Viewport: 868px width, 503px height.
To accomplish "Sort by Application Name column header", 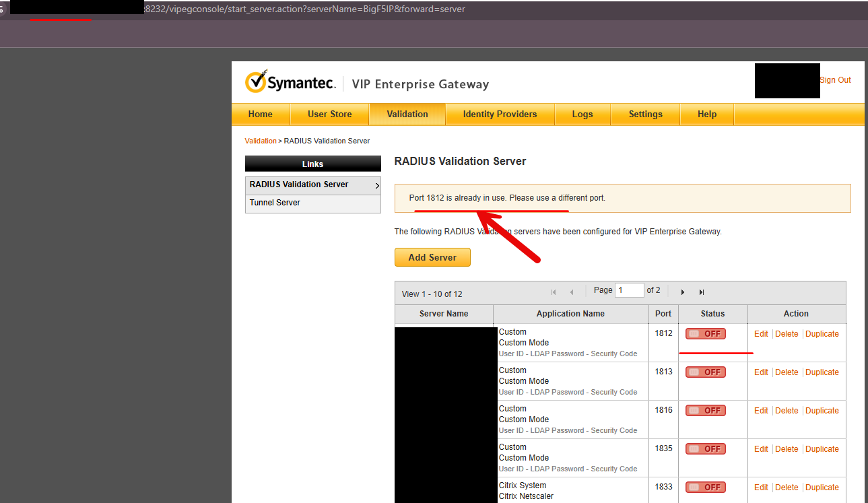I will pyautogui.click(x=570, y=314).
